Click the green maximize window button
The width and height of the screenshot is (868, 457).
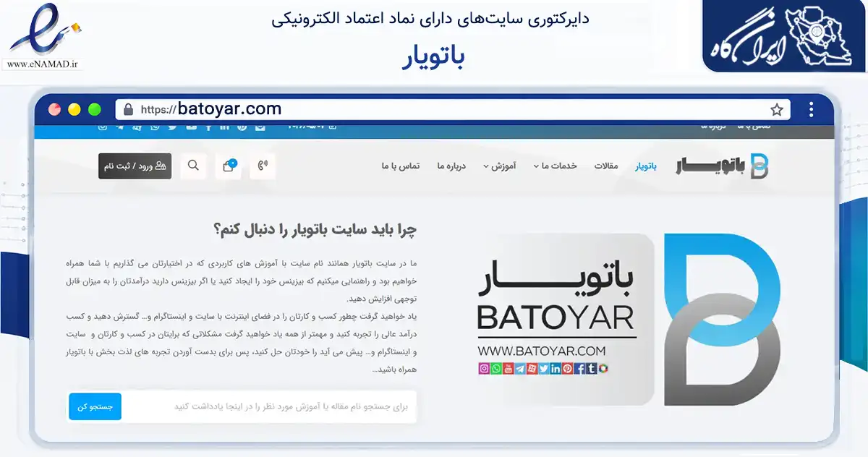pos(94,110)
